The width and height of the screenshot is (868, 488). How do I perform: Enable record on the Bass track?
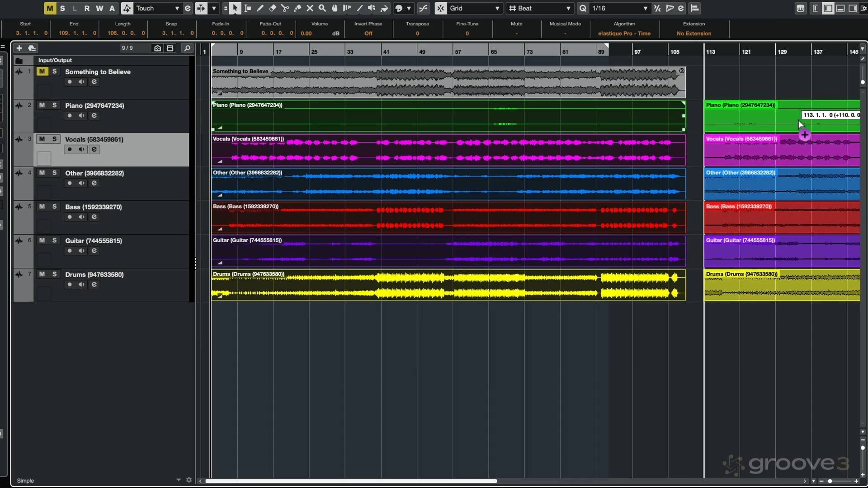tap(70, 217)
